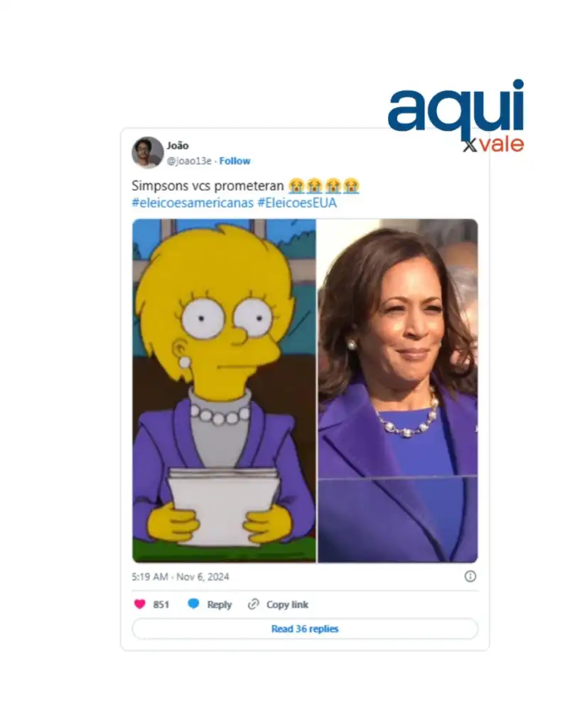Image resolution: width=582 pixels, height=728 pixels.
Task: Open the #eleicoesamericanas hashtag
Action: click(x=193, y=203)
